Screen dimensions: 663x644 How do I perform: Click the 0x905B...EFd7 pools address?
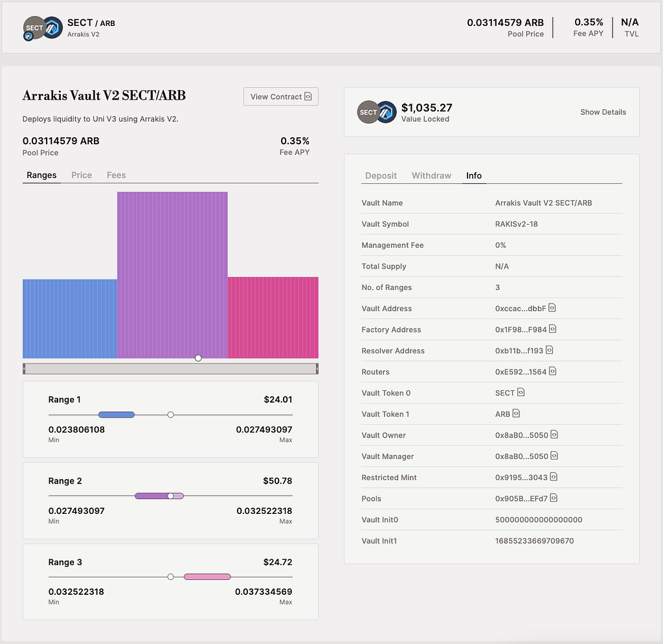coord(521,498)
